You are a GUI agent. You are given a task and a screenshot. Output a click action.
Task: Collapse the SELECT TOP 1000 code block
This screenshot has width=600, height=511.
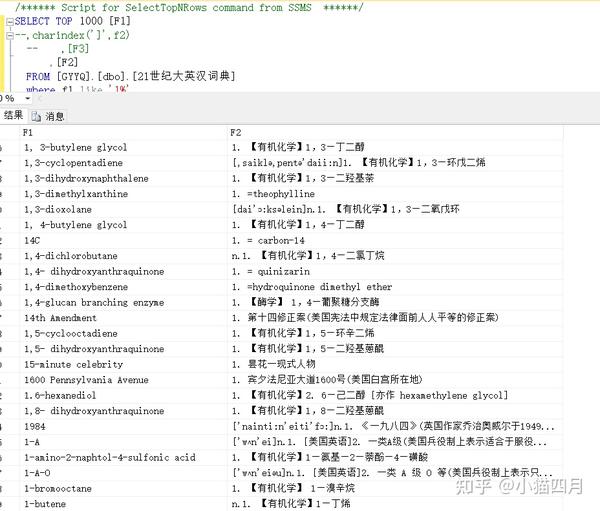pos(10,21)
